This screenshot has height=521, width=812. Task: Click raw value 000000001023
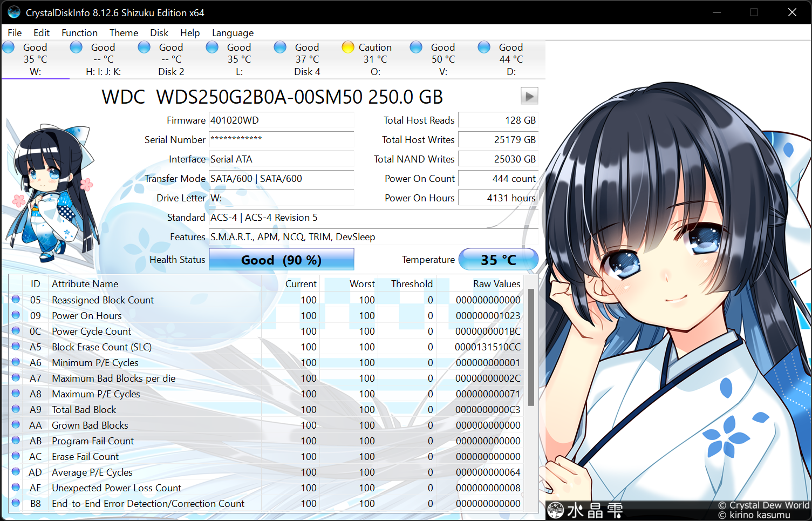tap(488, 316)
